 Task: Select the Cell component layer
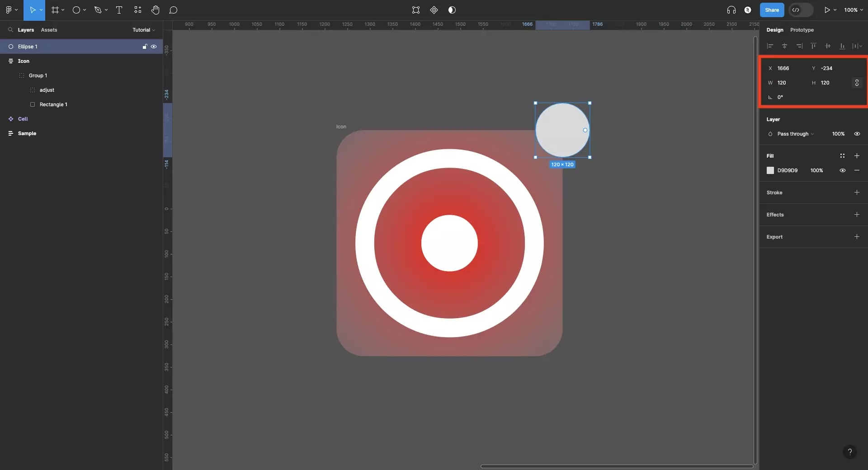click(x=81, y=119)
